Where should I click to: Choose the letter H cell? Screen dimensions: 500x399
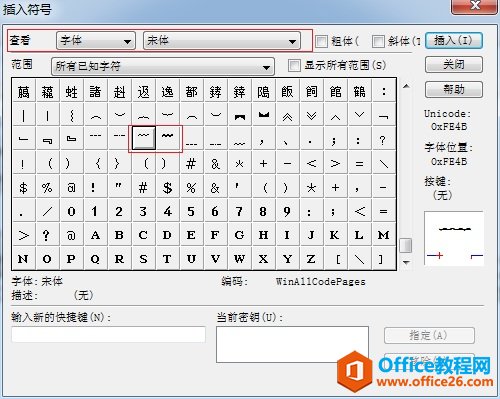pos(264,234)
